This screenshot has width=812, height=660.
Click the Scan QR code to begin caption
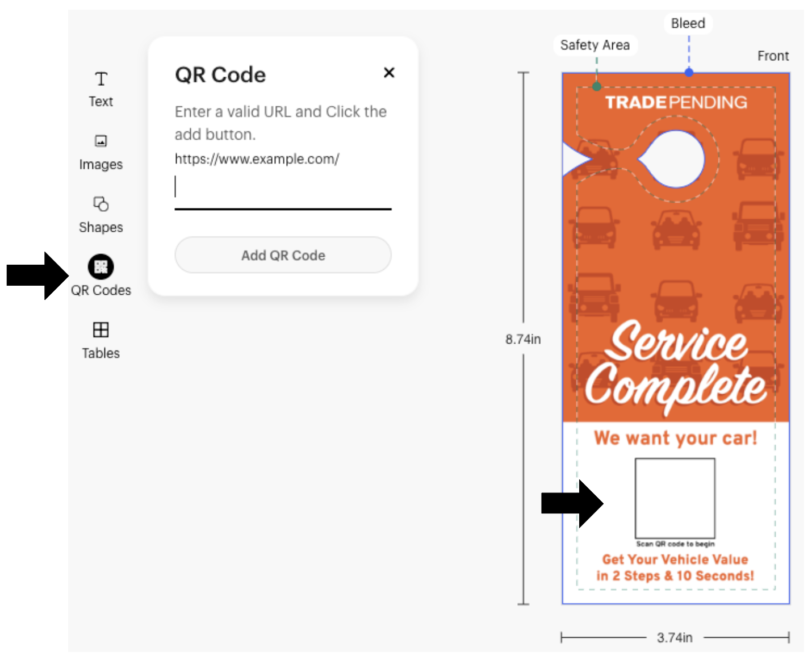tap(676, 543)
